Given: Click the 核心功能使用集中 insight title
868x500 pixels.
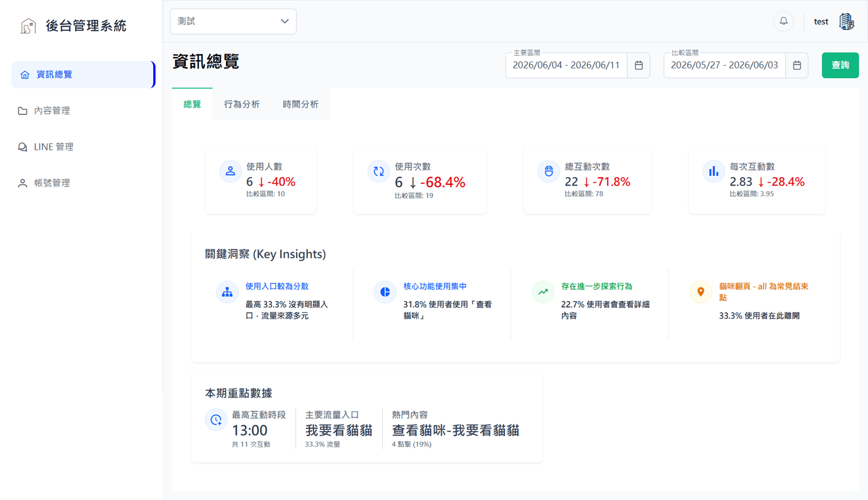Looking at the screenshot, I should pos(435,286).
